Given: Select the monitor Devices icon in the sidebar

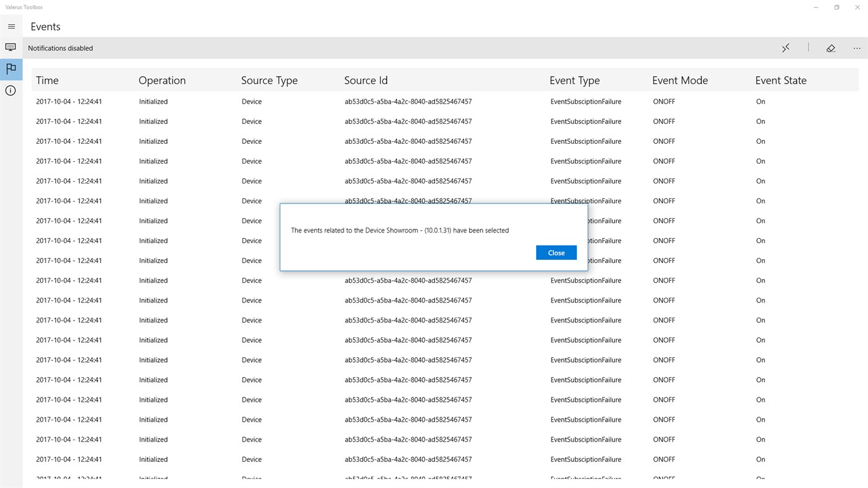Looking at the screenshot, I should pos(11,47).
